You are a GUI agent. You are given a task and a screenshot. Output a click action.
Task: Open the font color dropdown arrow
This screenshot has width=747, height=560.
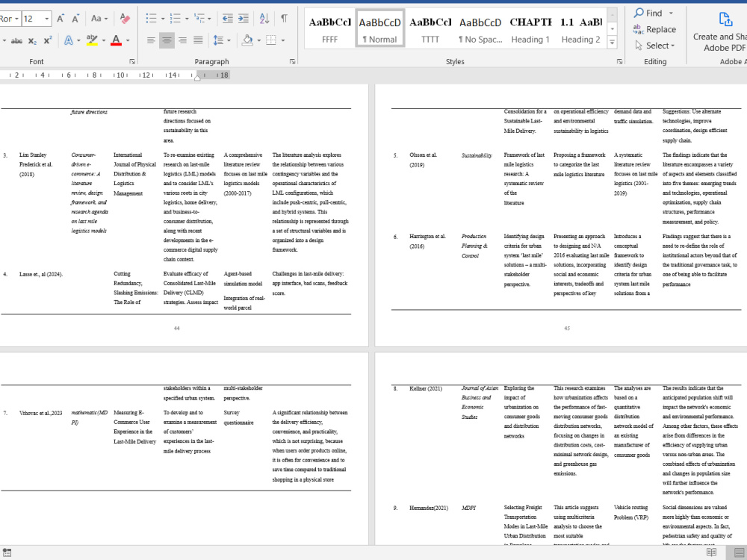tap(127, 41)
